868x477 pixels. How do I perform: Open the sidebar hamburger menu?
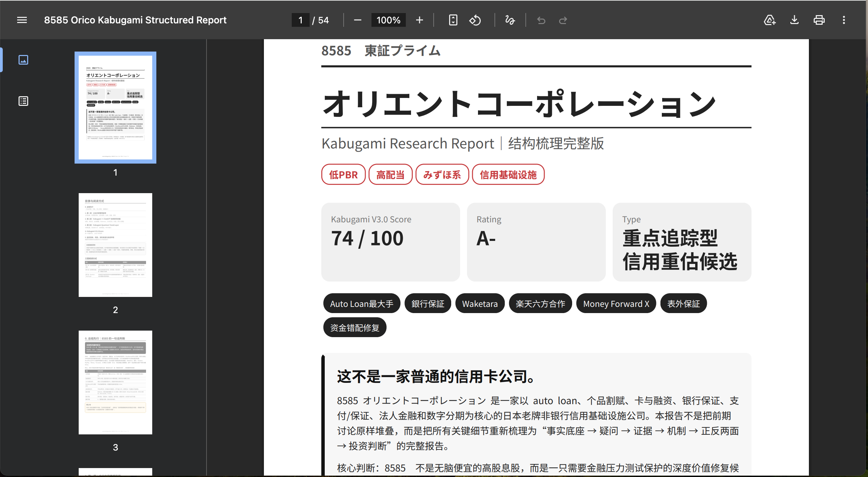22,20
